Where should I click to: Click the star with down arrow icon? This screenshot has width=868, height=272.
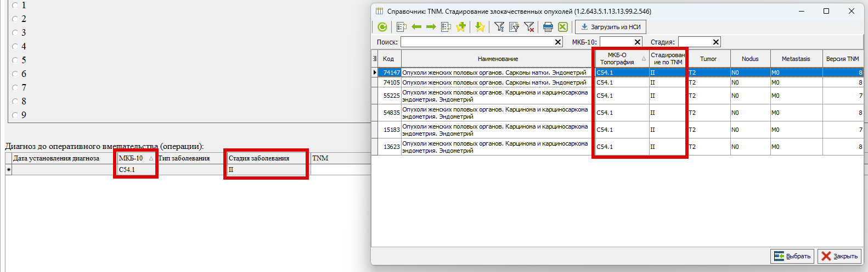pos(480,27)
